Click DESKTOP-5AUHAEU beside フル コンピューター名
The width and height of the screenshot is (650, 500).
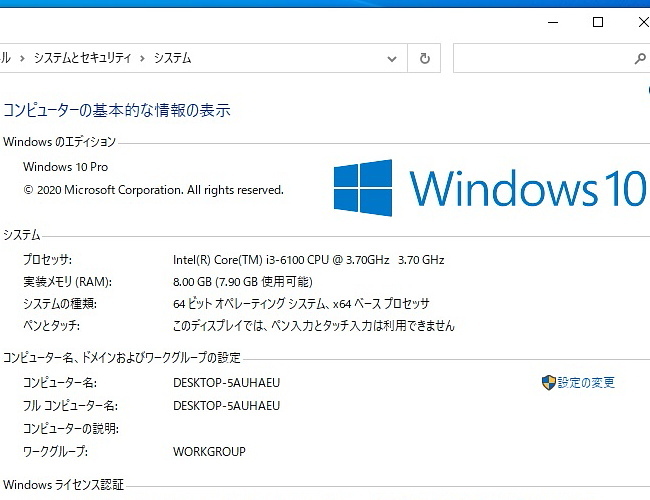pos(226,405)
